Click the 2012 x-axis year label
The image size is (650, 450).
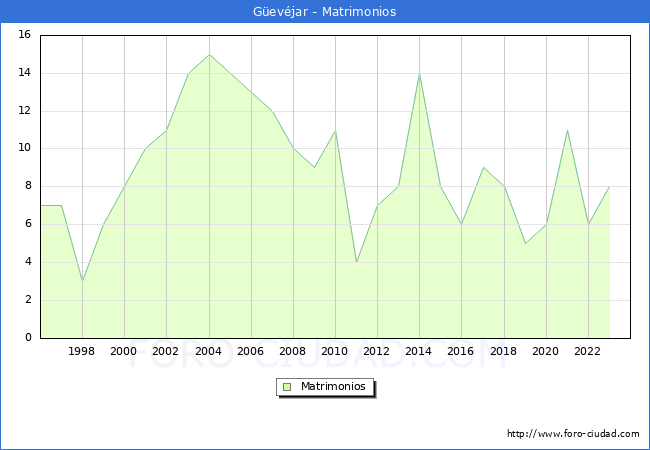(376, 351)
